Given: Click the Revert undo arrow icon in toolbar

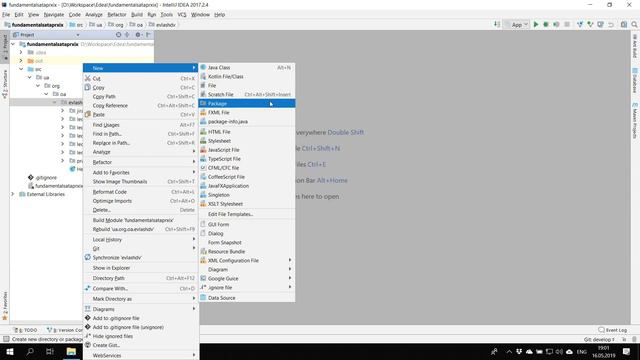Looking at the screenshot, I should pyautogui.click(x=611, y=24).
